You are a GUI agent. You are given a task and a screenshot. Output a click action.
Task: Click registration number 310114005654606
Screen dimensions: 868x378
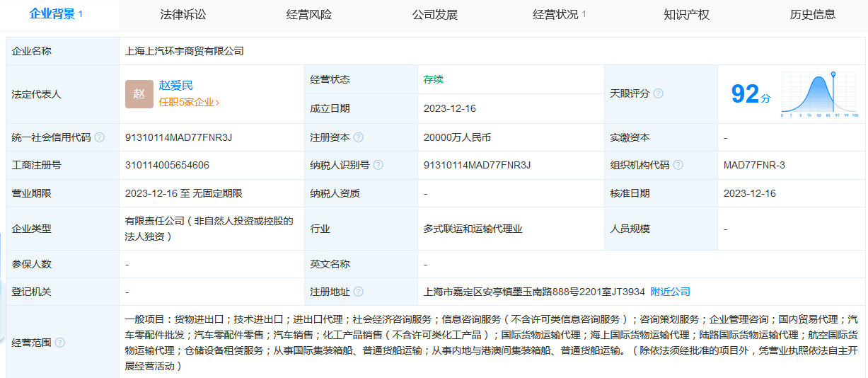(x=167, y=165)
